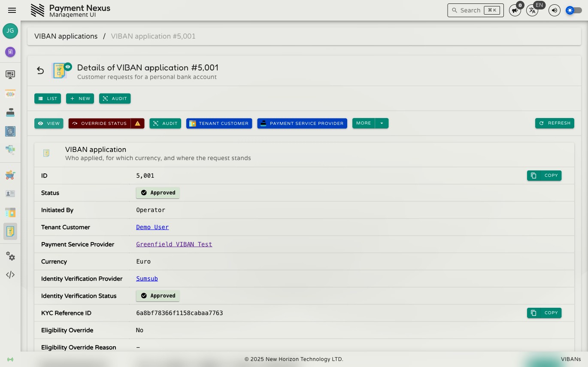
Task: Copy the ID value 5,001
Action: (x=544, y=176)
